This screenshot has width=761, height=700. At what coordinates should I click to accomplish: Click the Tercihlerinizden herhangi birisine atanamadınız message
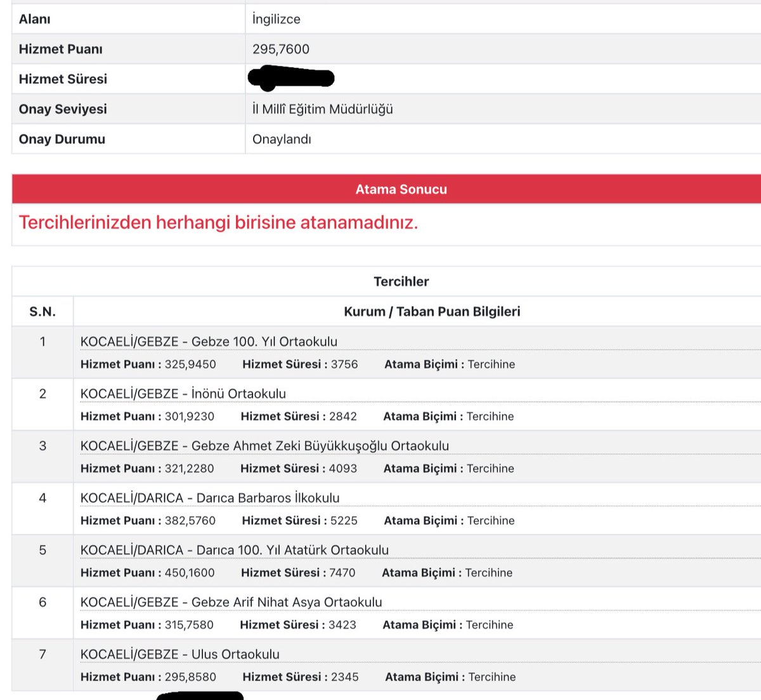pyautogui.click(x=218, y=223)
